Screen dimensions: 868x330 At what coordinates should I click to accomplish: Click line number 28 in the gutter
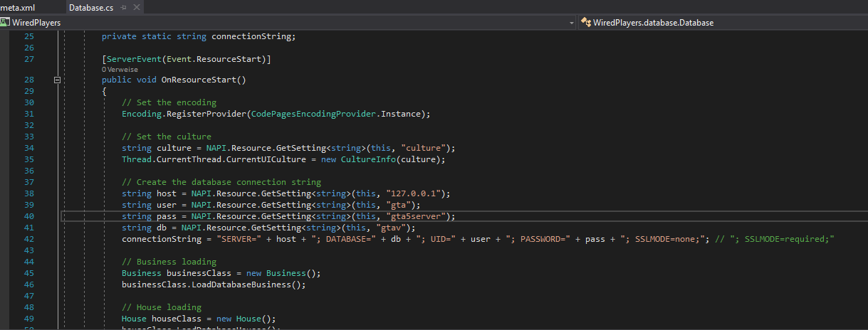[28, 80]
